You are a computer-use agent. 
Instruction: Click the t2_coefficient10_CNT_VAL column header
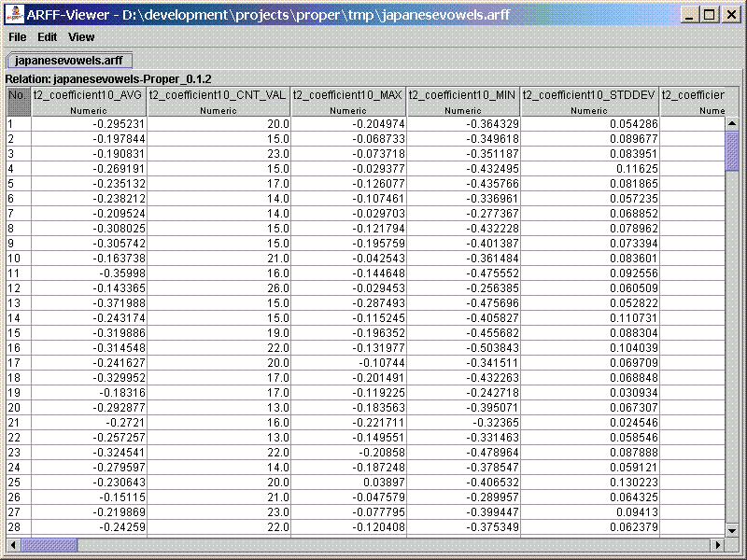coord(218,102)
